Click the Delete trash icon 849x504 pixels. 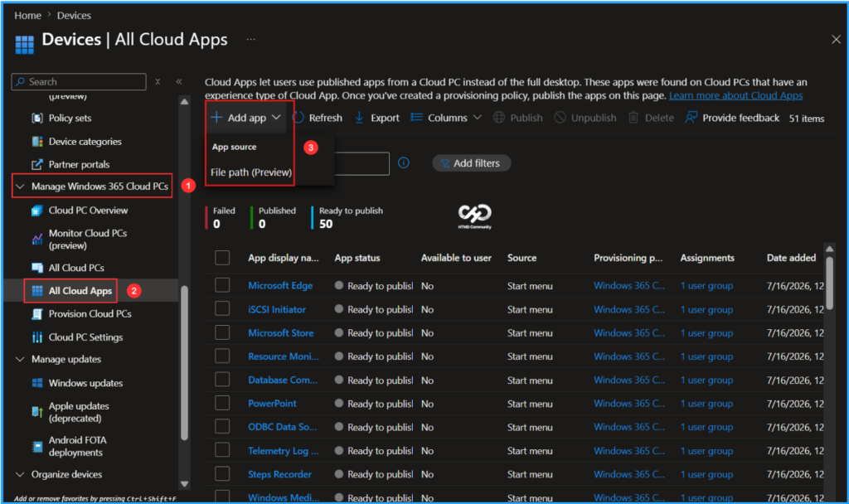tap(633, 118)
